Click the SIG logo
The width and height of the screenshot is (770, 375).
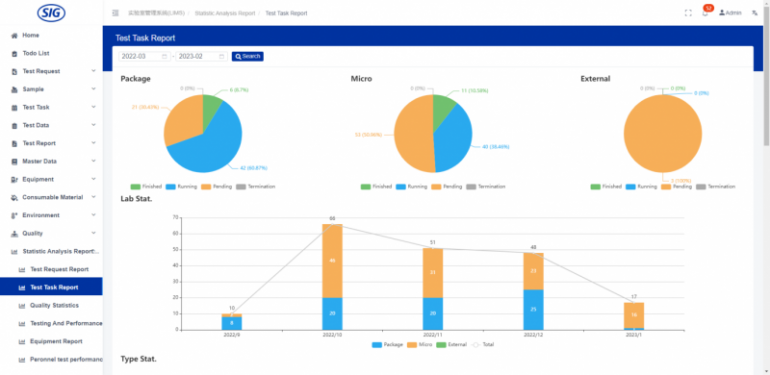coord(51,12)
